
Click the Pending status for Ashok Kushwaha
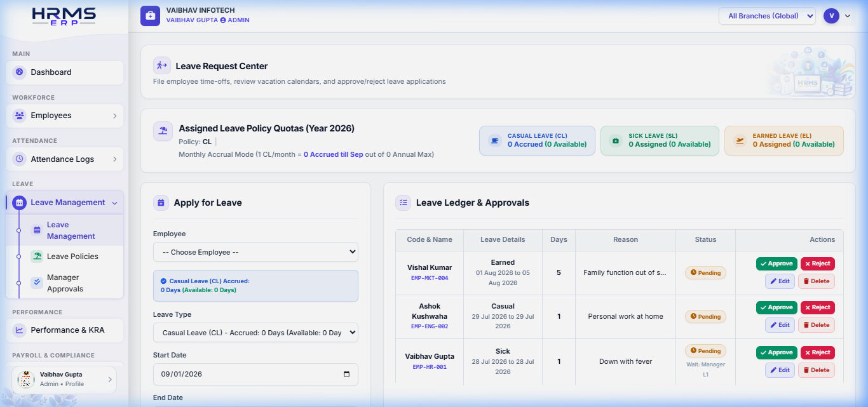coord(705,316)
